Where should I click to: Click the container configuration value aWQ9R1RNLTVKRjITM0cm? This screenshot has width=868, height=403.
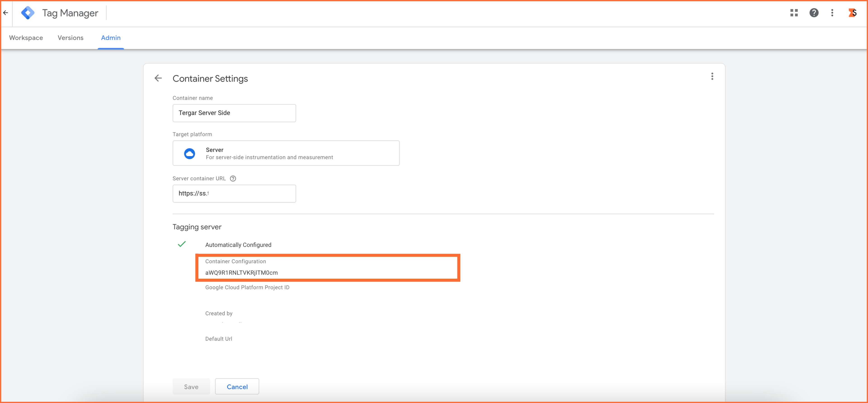241,273
